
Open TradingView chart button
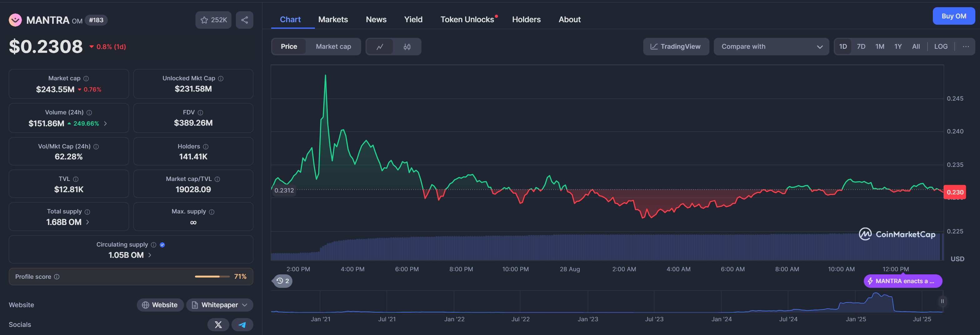tap(676, 47)
